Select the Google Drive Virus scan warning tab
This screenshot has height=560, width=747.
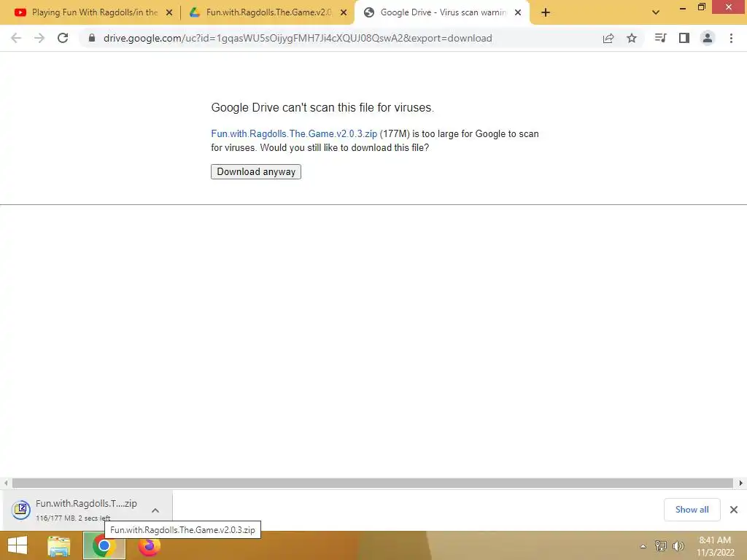(x=443, y=12)
